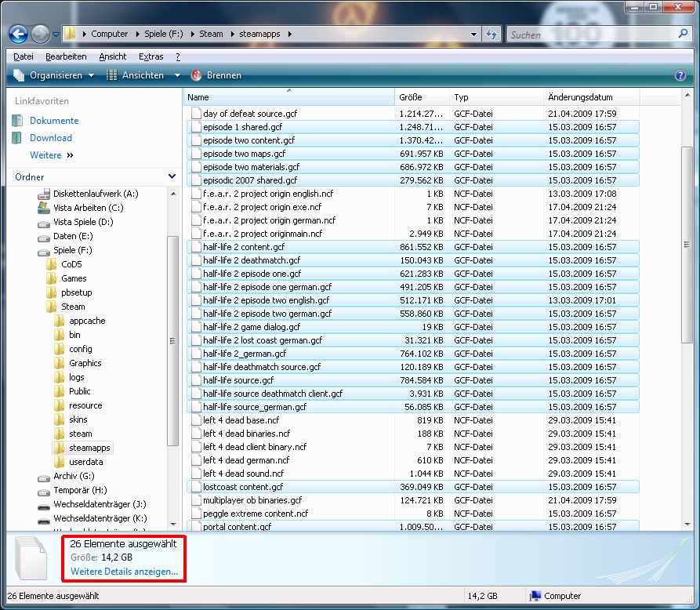Open the Games folder icon
Screen dimensions: 700x610
[52, 278]
